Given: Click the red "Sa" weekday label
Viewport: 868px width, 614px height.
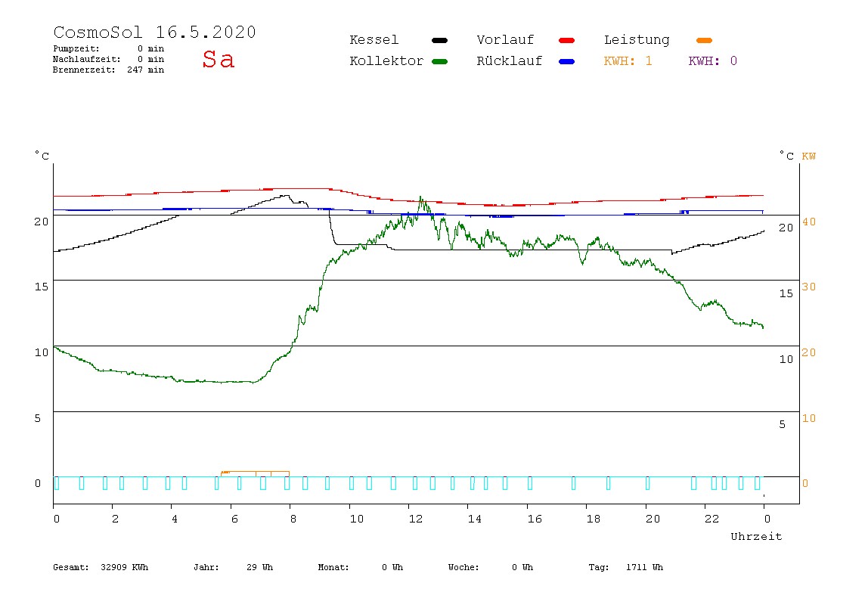Looking at the screenshot, I should pos(218,59).
